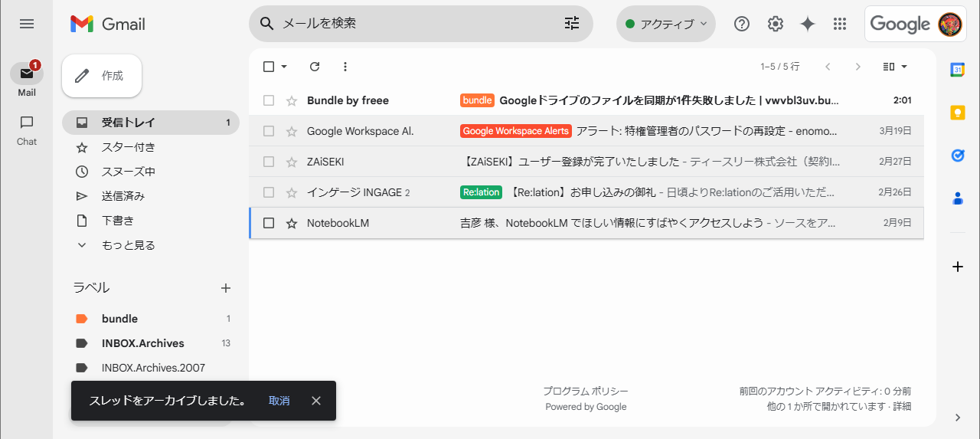Open Chat from the left rail
The image size is (980, 439).
(27, 130)
